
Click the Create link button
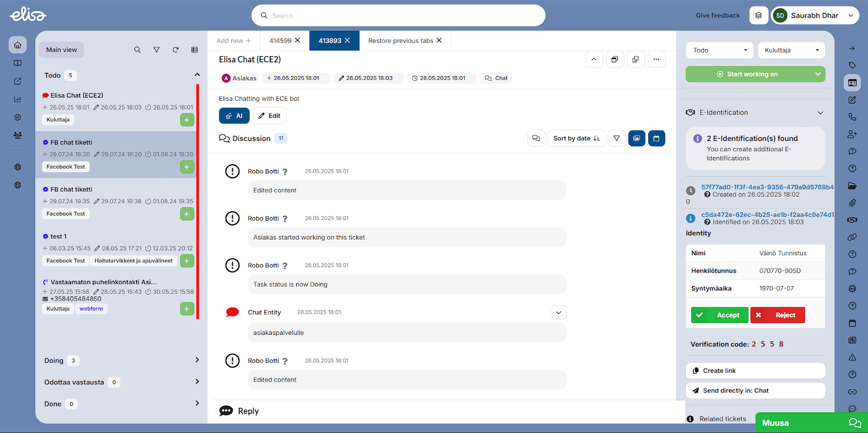(x=755, y=371)
